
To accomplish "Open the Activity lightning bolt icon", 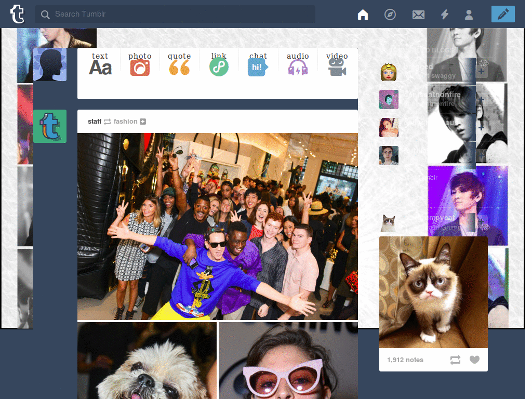I will point(445,15).
